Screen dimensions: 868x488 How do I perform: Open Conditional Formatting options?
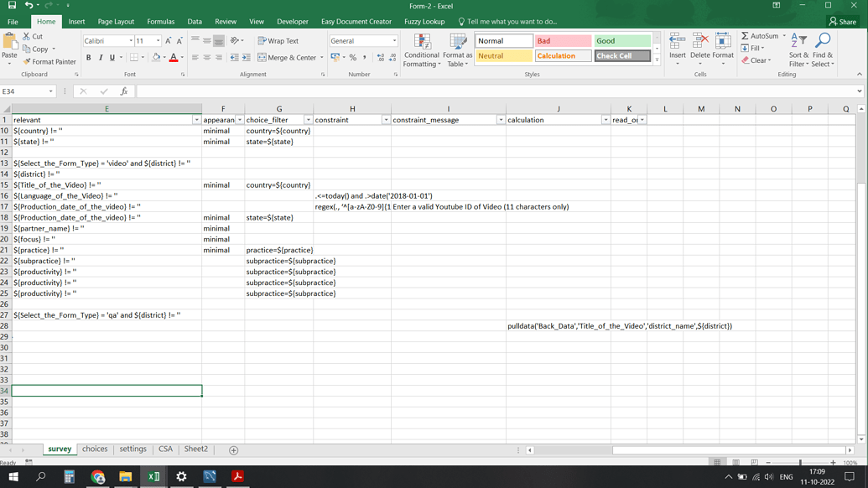tap(424, 50)
